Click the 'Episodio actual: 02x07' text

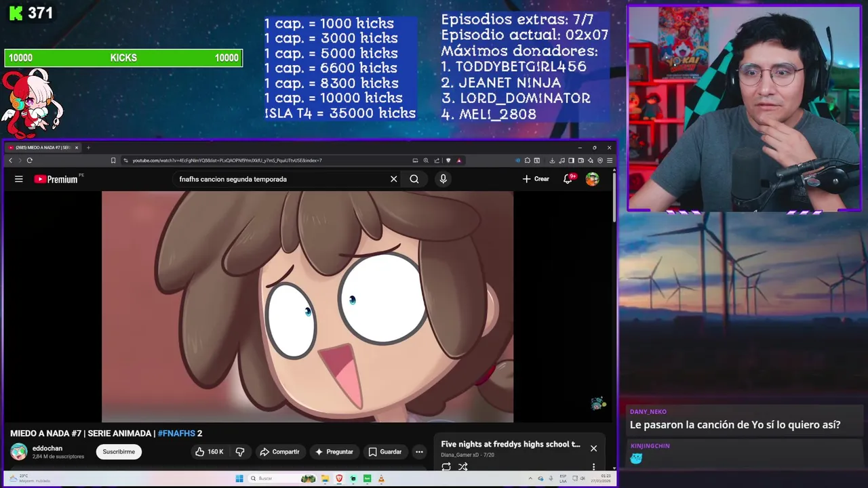click(524, 35)
